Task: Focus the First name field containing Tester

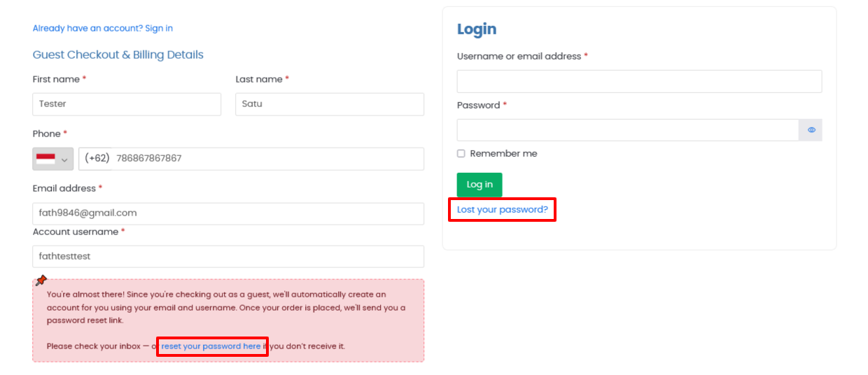Action: [x=127, y=104]
